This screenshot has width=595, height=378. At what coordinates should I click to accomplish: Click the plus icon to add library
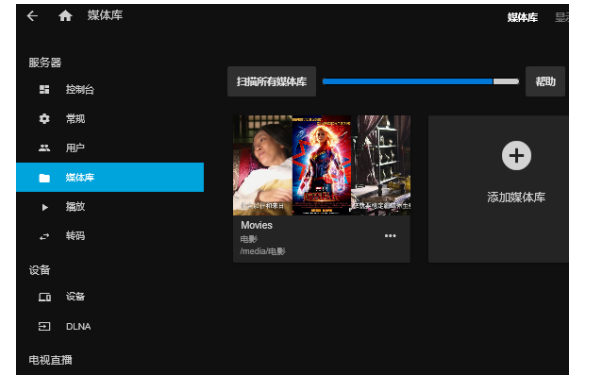pos(516,156)
